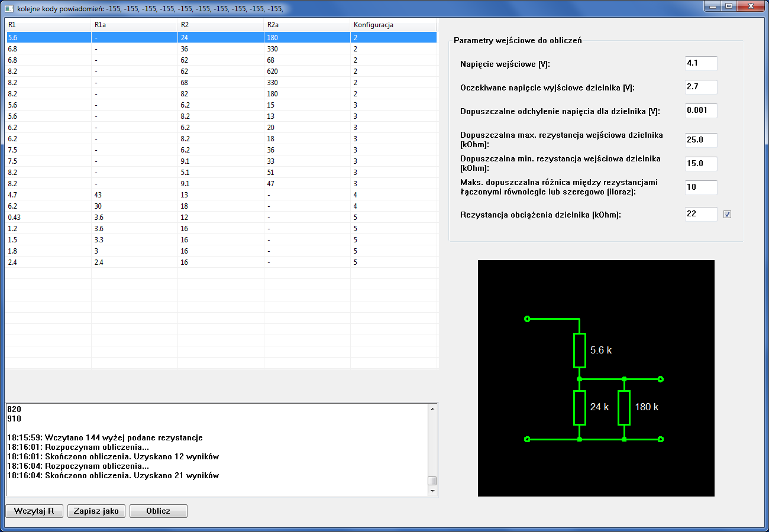Click Rezystancja obciążenia dzielnika label
769x532 pixels.
tap(541, 215)
